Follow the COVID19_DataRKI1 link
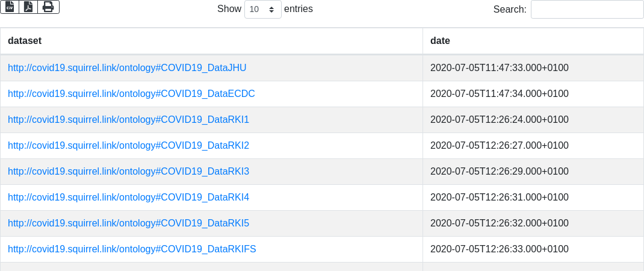The image size is (644, 271). [128, 120]
